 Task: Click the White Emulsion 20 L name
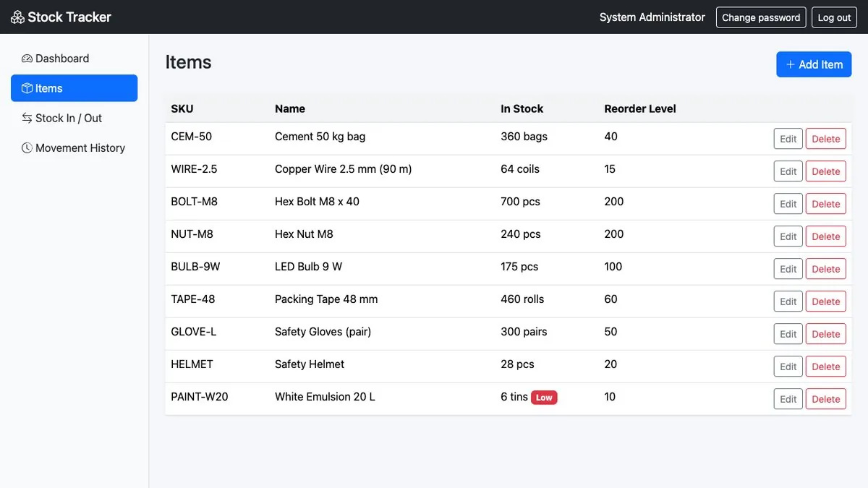click(x=325, y=397)
